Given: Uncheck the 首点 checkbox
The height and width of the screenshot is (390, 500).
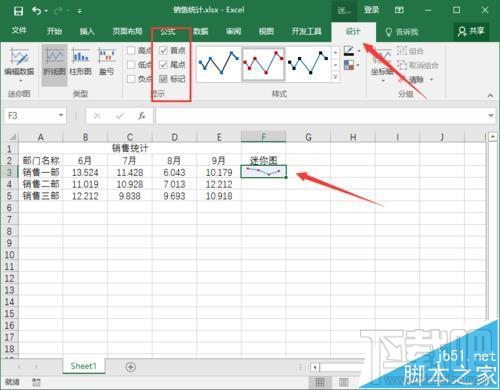Looking at the screenshot, I should pyautogui.click(x=163, y=51).
